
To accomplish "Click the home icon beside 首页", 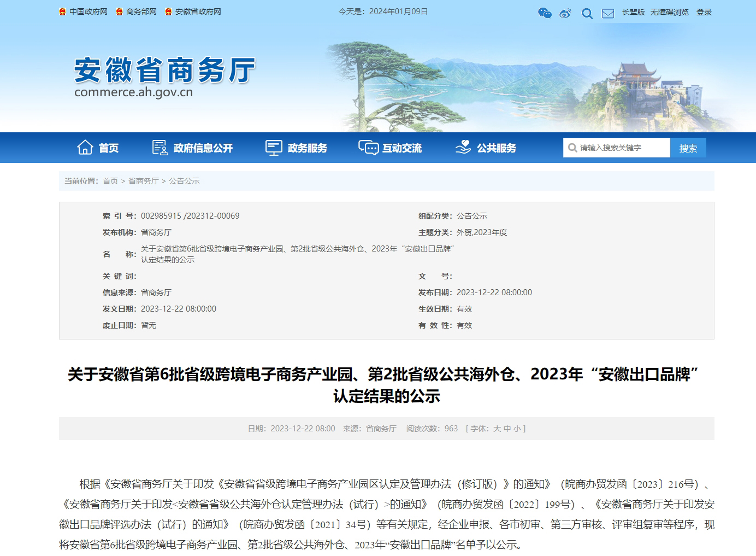I will tap(85, 148).
